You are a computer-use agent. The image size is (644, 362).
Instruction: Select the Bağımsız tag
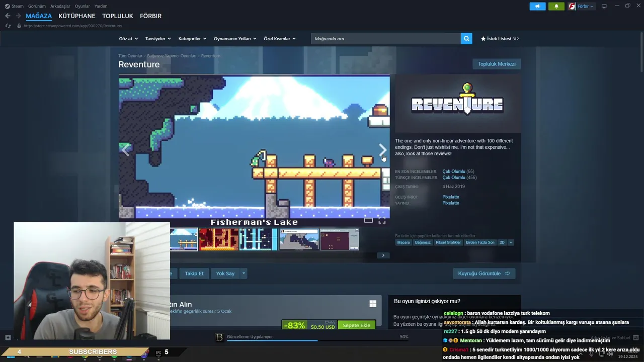click(x=423, y=242)
